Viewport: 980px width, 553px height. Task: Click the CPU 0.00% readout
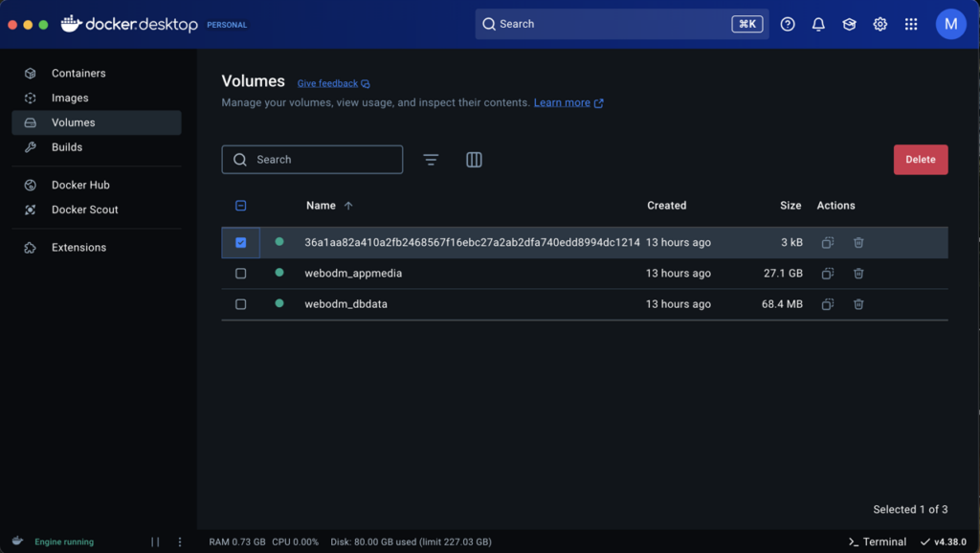coord(295,542)
